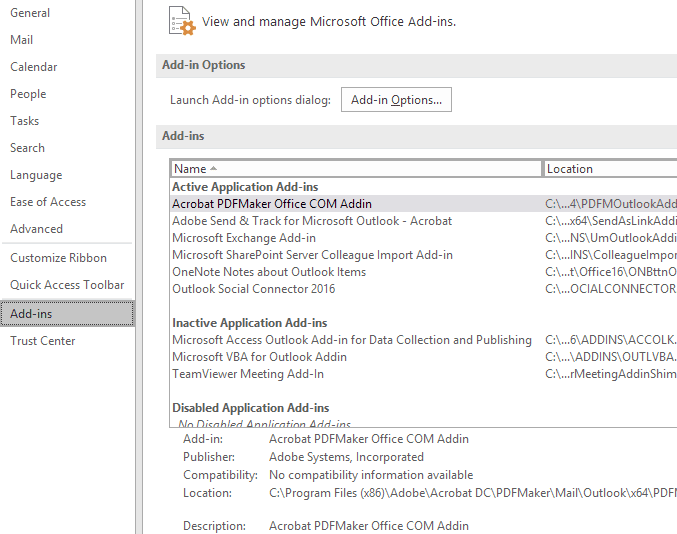Go to Customize Ribbon settings

point(59,258)
